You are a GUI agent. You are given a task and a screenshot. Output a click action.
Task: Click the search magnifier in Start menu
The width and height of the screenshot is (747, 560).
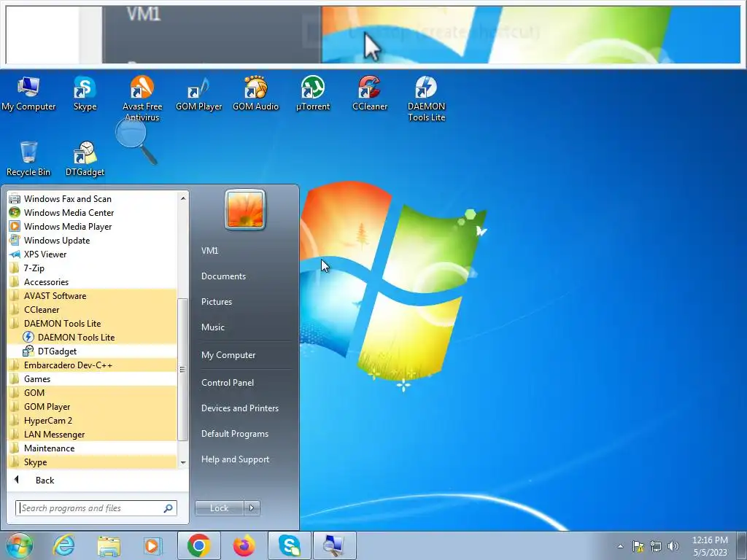pyautogui.click(x=169, y=508)
